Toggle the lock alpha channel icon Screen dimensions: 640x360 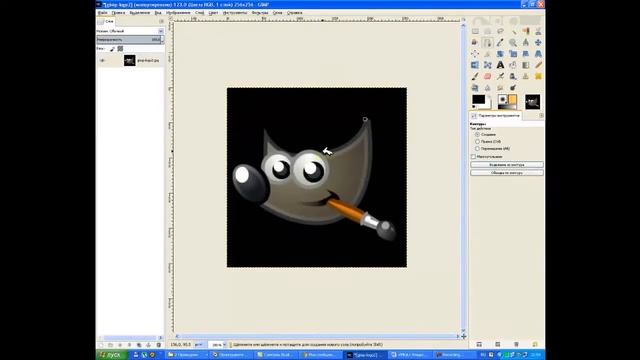(x=120, y=49)
